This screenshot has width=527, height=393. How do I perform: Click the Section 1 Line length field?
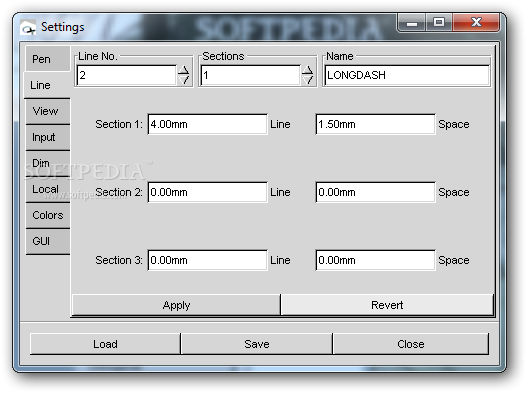coord(207,124)
